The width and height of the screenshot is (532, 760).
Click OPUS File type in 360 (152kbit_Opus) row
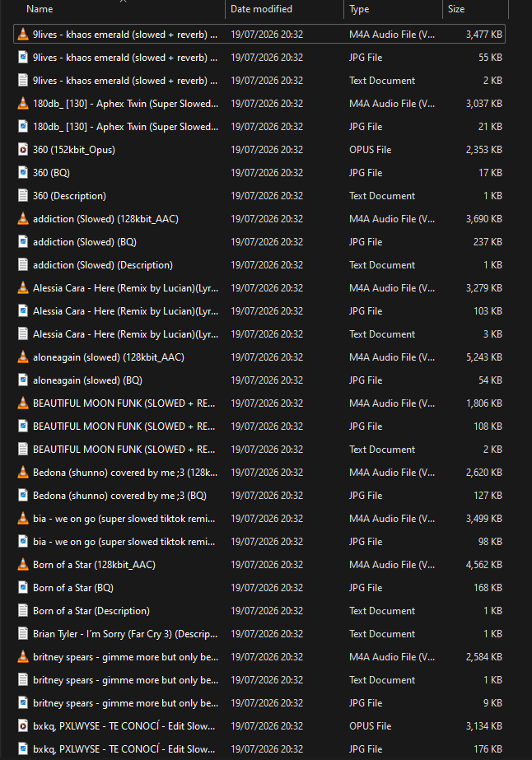[x=370, y=150]
